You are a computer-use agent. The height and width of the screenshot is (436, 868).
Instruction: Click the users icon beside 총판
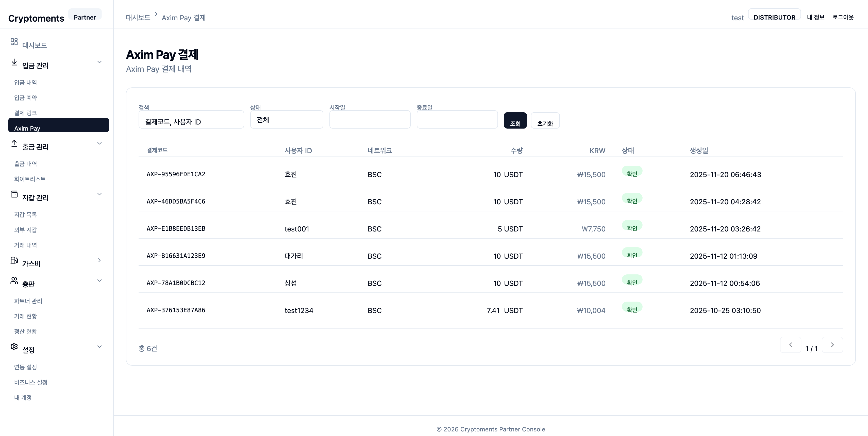pos(14,281)
